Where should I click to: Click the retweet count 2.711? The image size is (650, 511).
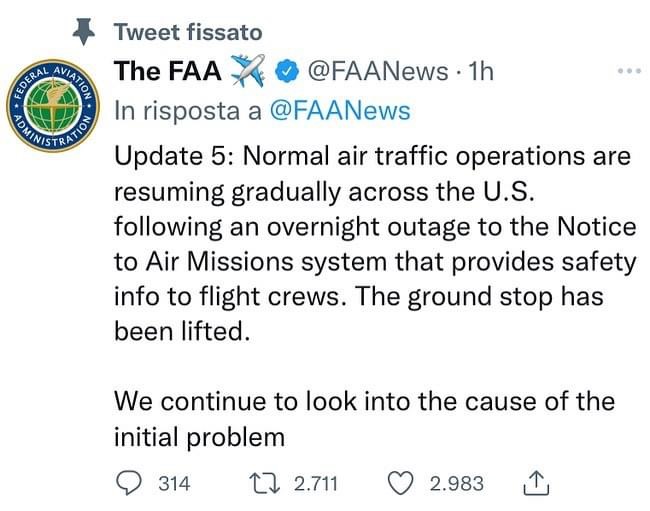click(x=317, y=483)
